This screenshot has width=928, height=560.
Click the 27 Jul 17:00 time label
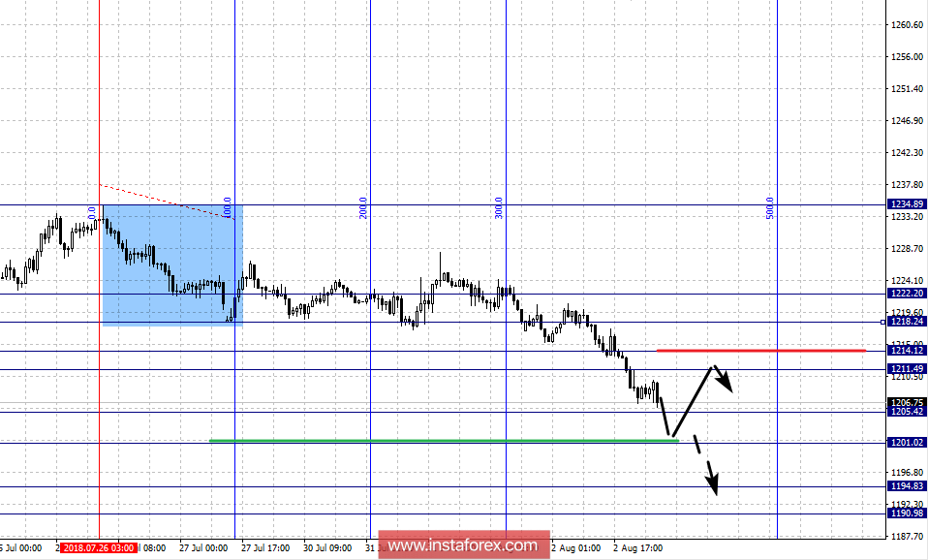(x=265, y=548)
